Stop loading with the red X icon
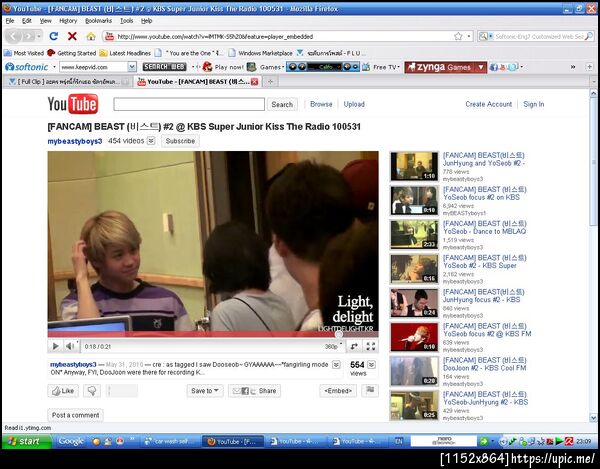Image resolution: width=600 pixels, height=469 pixels. click(x=72, y=36)
